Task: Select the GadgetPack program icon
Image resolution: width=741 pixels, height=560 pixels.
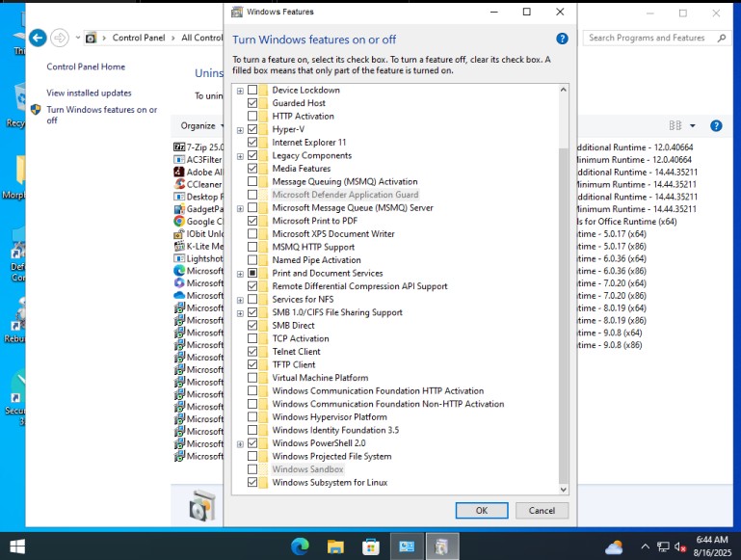Action: click(x=179, y=209)
